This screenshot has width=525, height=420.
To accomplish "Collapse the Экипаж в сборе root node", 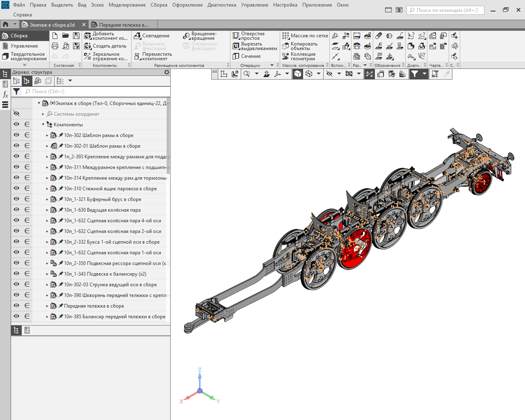I will coord(39,103).
